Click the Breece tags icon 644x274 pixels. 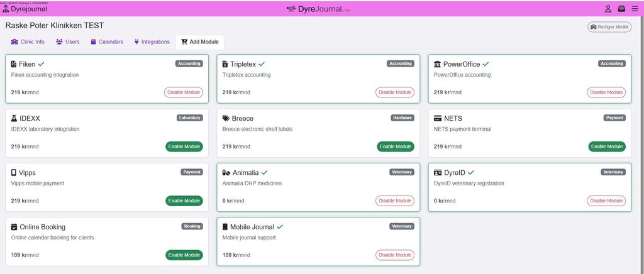pyautogui.click(x=226, y=118)
